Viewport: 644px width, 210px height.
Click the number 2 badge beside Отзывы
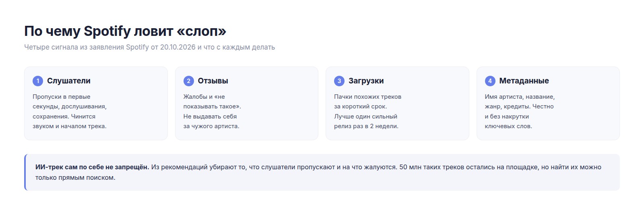188,81
